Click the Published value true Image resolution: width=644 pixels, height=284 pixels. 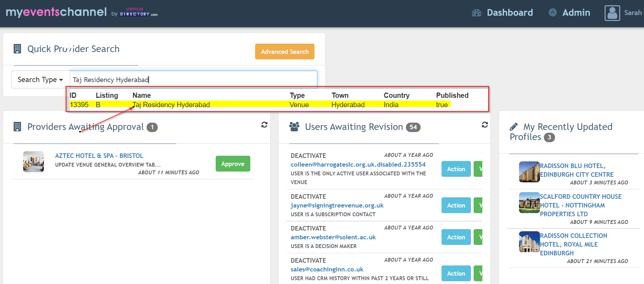pyautogui.click(x=442, y=105)
